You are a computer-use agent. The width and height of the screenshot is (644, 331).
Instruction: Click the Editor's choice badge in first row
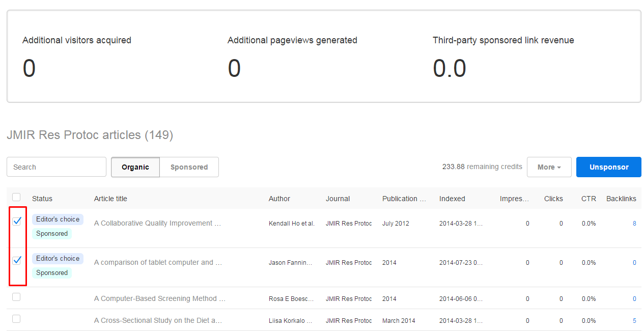click(58, 219)
